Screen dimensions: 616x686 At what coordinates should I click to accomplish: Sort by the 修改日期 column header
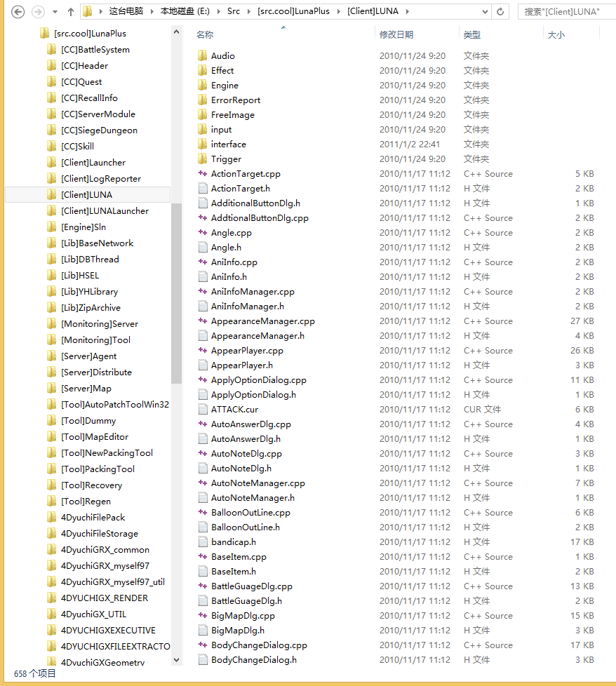tap(396, 34)
